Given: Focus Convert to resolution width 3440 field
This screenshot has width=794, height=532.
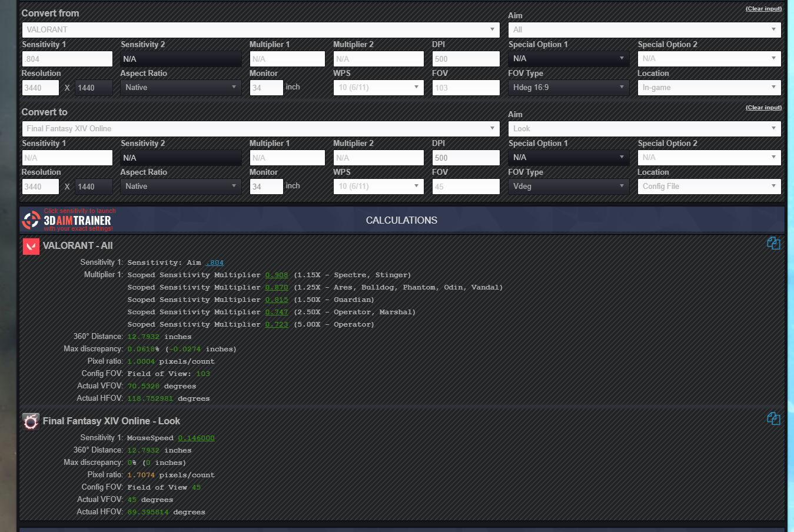Looking at the screenshot, I should (x=41, y=187).
